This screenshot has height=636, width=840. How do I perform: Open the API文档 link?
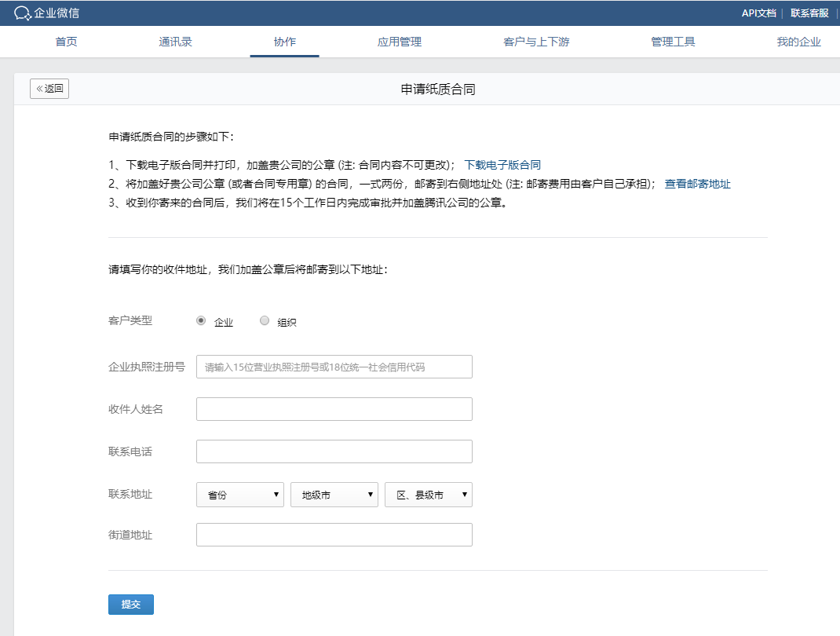coord(758,13)
